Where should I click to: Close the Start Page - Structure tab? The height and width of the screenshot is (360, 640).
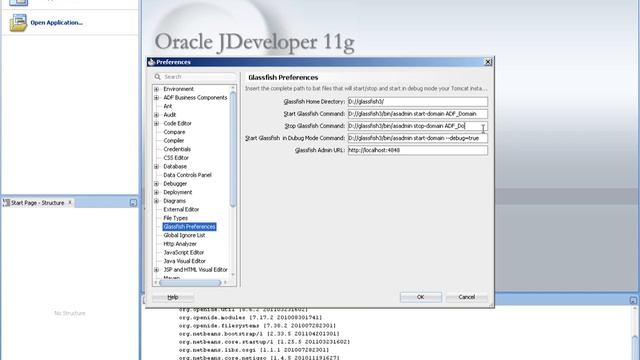[70, 202]
